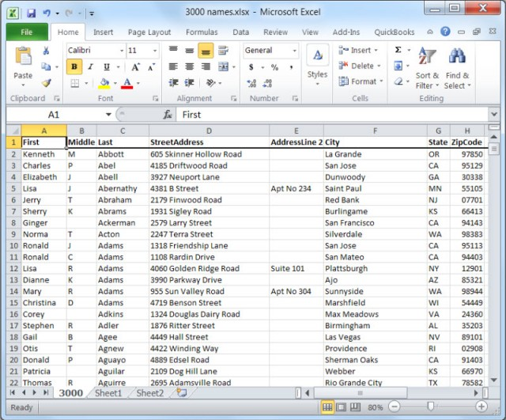
Task: Toggle Bold formatting
Action: tap(74, 66)
